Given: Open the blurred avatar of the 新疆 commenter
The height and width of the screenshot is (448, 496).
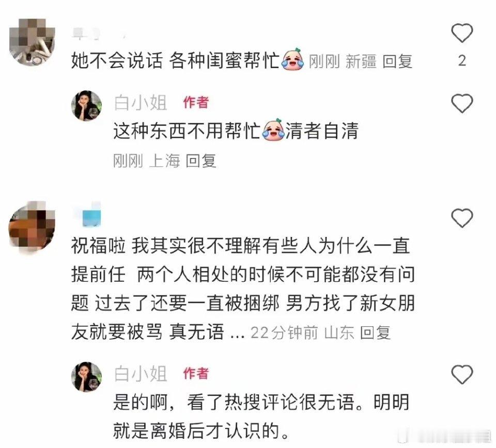Looking at the screenshot, I should coord(32,42).
